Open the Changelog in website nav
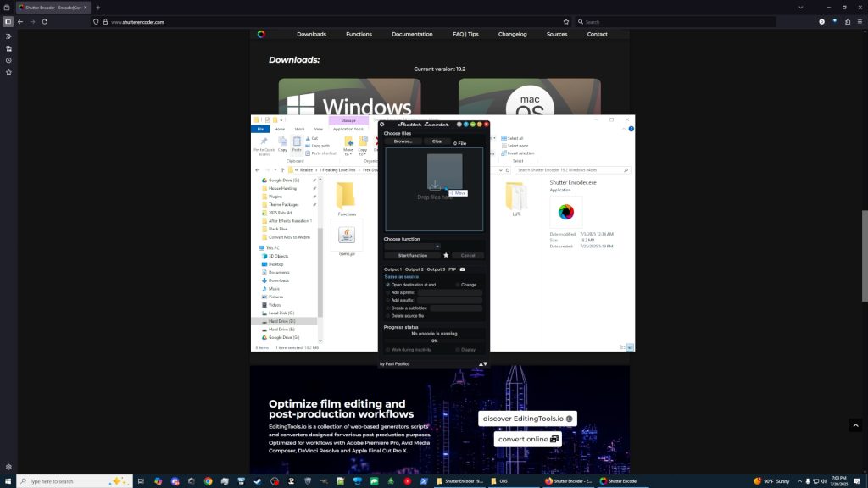Viewport: 868px width, 488px height. click(512, 34)
